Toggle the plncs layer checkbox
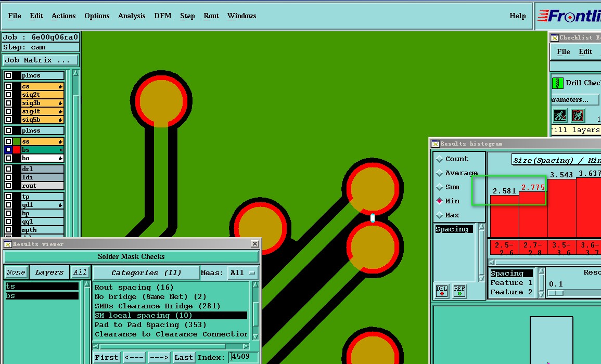Screen dimensions: 601x364 pos(8,75)
